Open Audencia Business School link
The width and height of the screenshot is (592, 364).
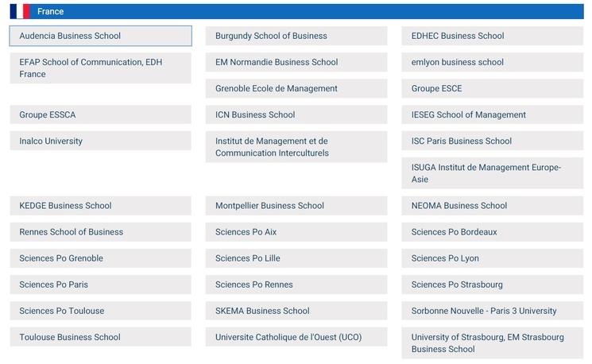100,36
